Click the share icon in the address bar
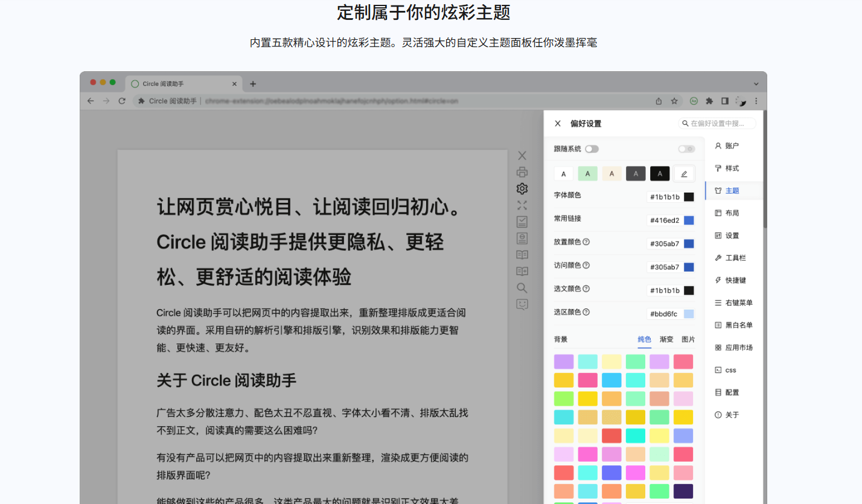 point(659,101)
